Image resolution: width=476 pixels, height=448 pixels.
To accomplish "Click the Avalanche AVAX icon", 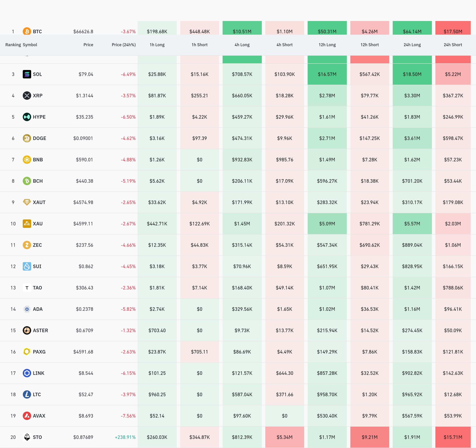I will click(x=27, y=416).
